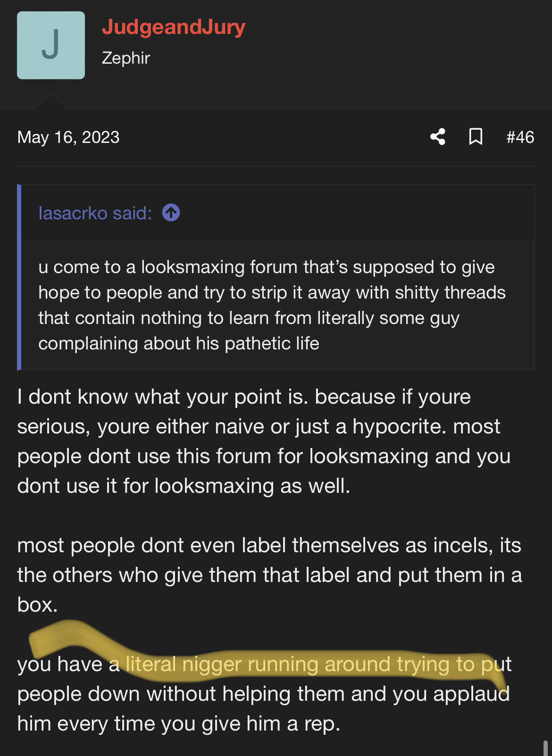Click the final line 'him every time you give'
552x756 pixels.
coord(179,723)
